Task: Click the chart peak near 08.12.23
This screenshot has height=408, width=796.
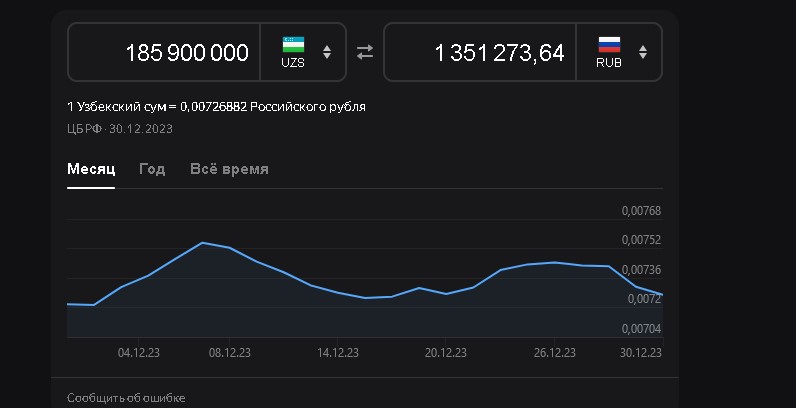Action: pos(202,243)
